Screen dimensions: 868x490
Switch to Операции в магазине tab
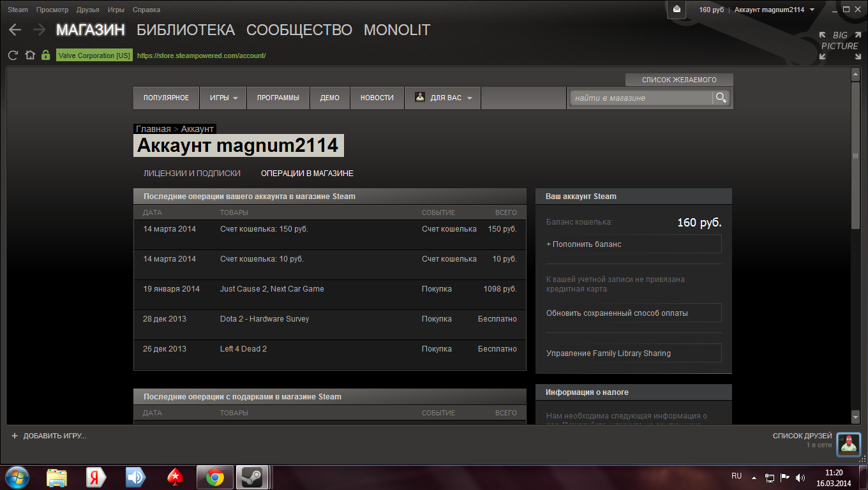[307, 173]
